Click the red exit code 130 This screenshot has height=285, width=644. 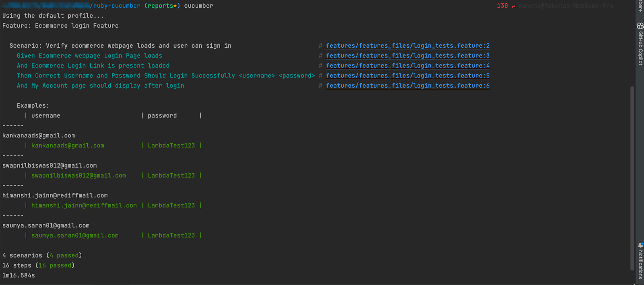point(502,6)
